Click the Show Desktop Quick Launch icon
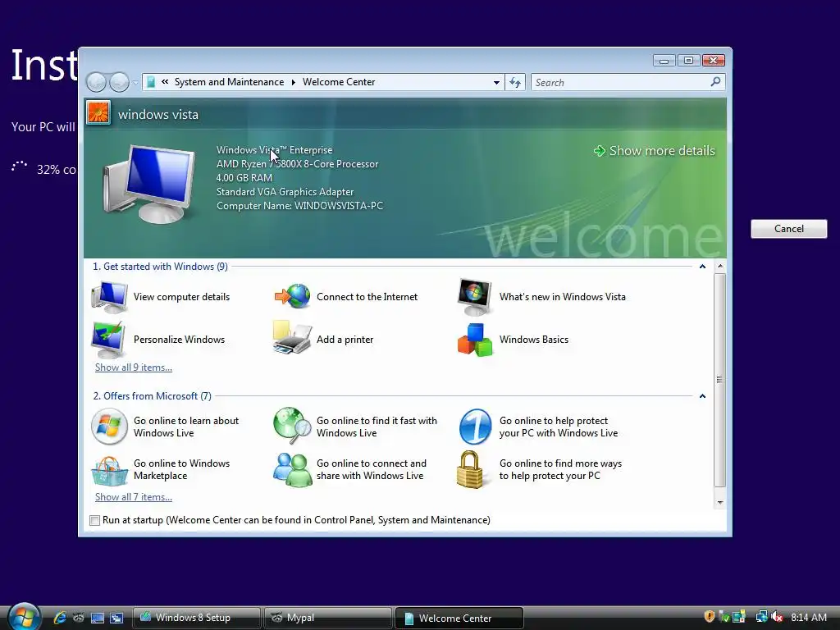This screenshot has width=840, height=630. (x=98, y=618)
